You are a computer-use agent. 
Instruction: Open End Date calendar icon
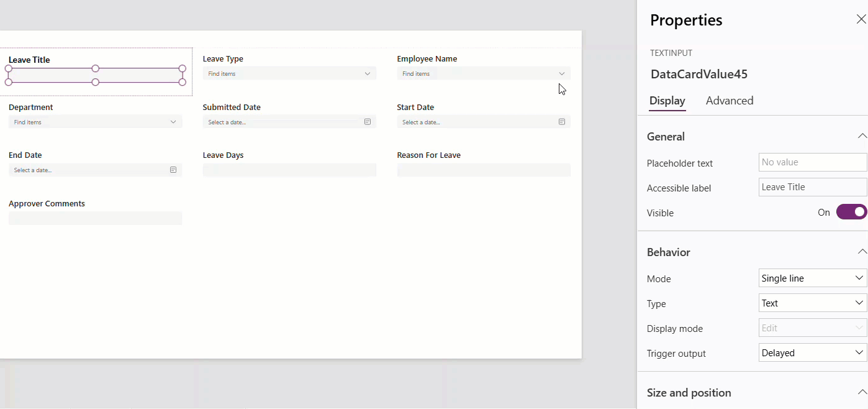173,170
